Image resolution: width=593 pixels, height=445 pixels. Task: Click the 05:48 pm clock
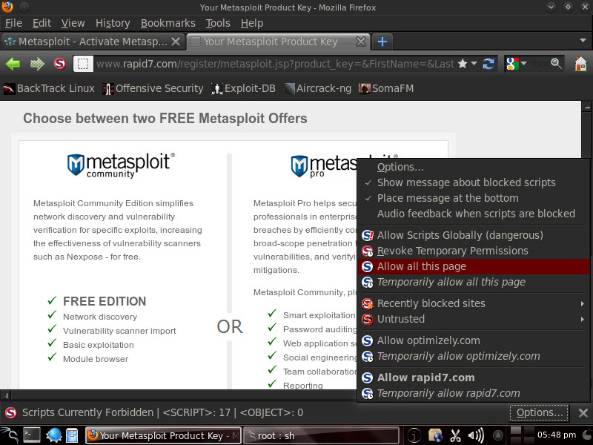click(x=556, y=435)
